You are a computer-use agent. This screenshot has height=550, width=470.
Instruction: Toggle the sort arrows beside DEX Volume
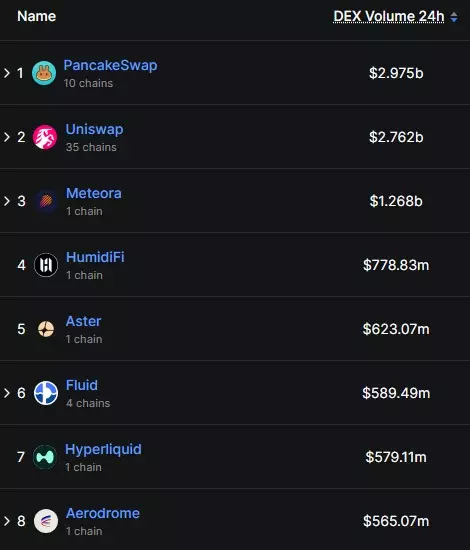tap(454, 17)
